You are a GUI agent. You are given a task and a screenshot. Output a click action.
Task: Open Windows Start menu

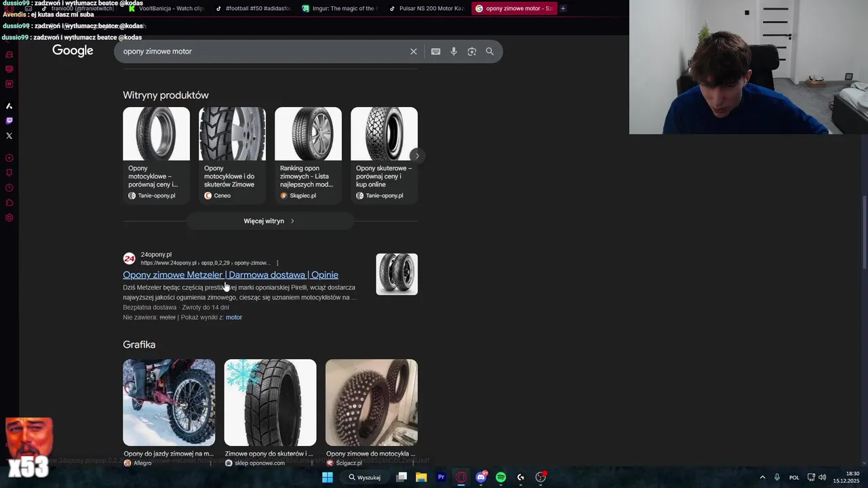coord(328,477)
